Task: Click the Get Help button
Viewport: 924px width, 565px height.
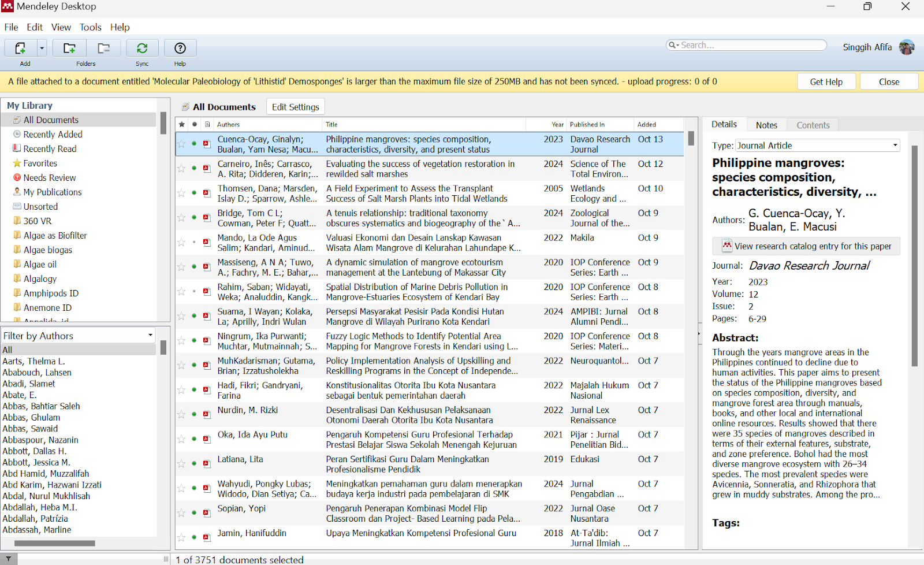Action: pos(826,82)
